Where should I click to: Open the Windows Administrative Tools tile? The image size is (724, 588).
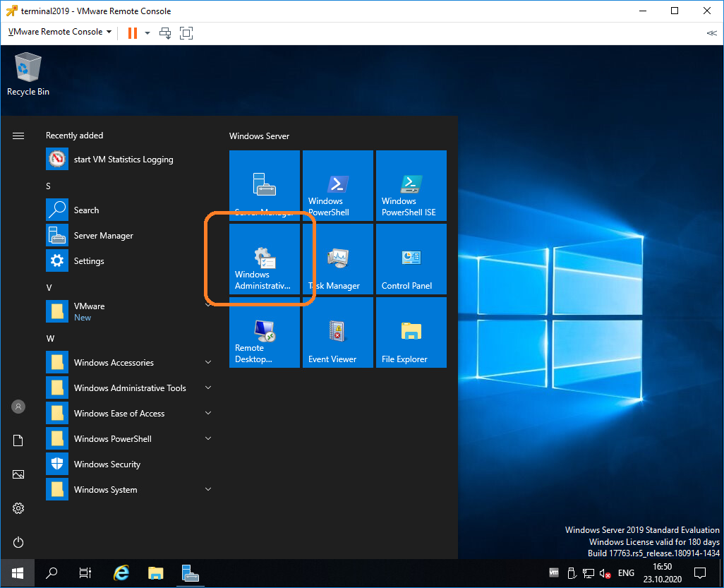pos(265,259)
